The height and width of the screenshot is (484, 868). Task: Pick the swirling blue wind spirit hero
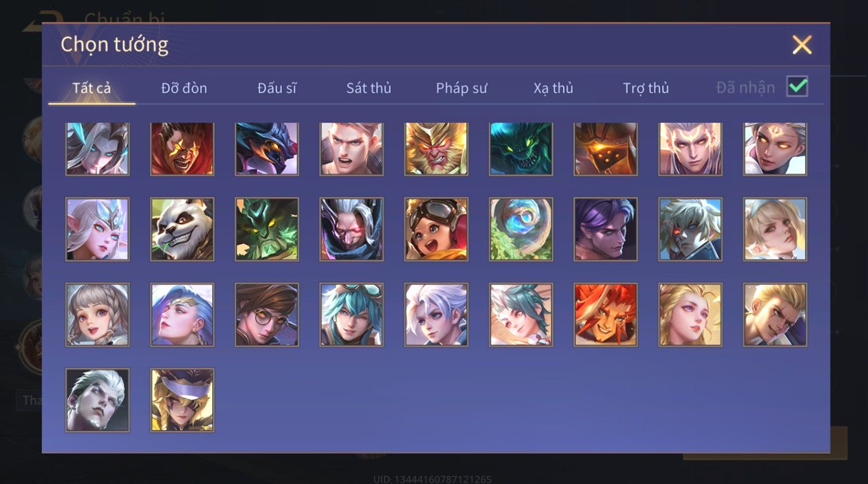521,229
